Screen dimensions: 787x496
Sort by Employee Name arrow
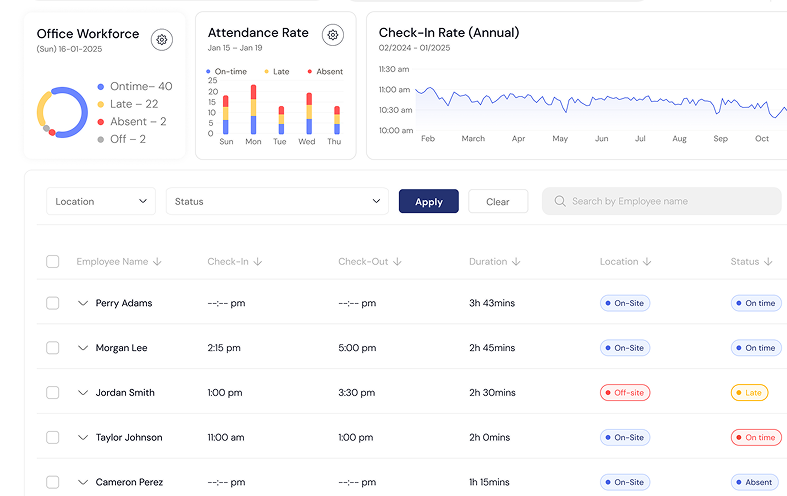click(x=157, y=262)
